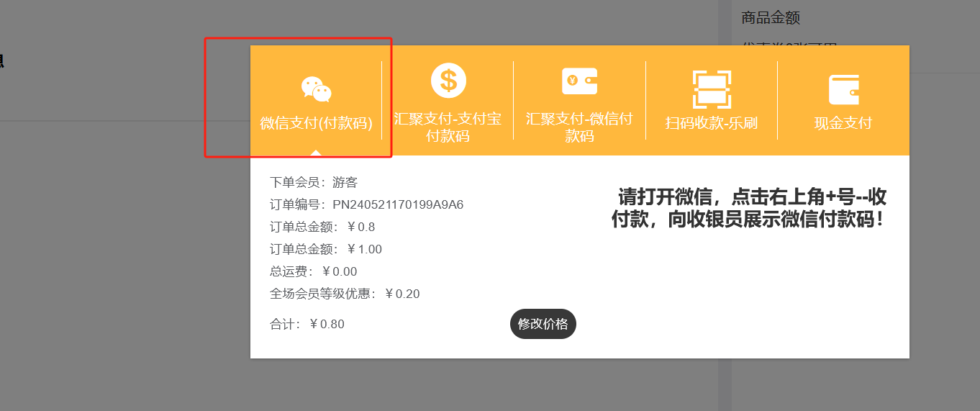Click the 订单总金额：￥0.8 line
This screenshot has width=980, height=411.
322,227
